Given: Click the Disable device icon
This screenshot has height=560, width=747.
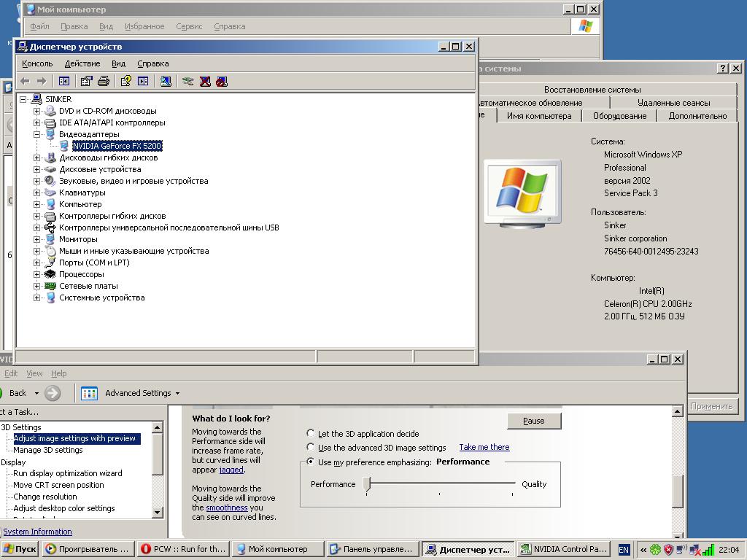Looking at the screenshot, I should [222, 82].
